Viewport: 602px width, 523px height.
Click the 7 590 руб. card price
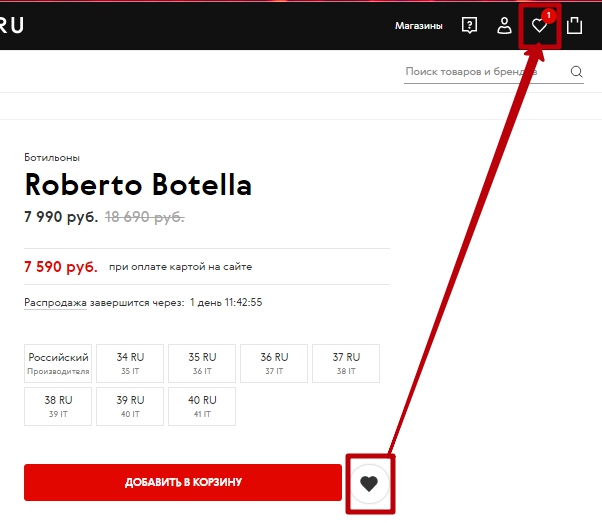(x=61, y=266)
